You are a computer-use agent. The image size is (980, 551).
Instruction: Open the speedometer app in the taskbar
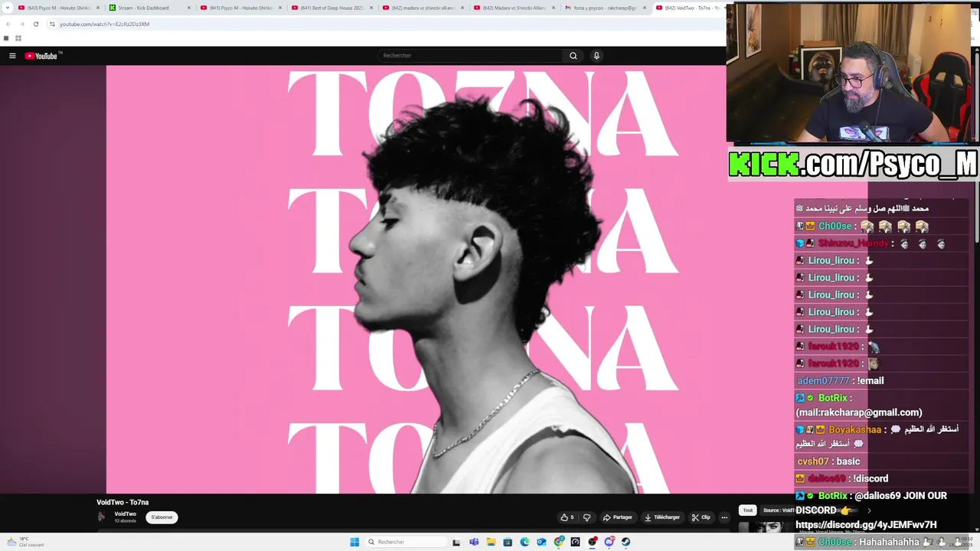576,542
